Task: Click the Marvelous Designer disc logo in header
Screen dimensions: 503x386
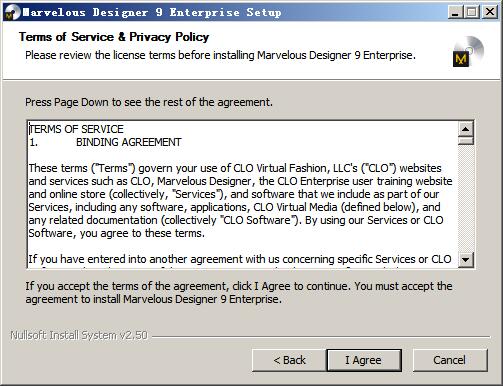Action: [468, 52]
